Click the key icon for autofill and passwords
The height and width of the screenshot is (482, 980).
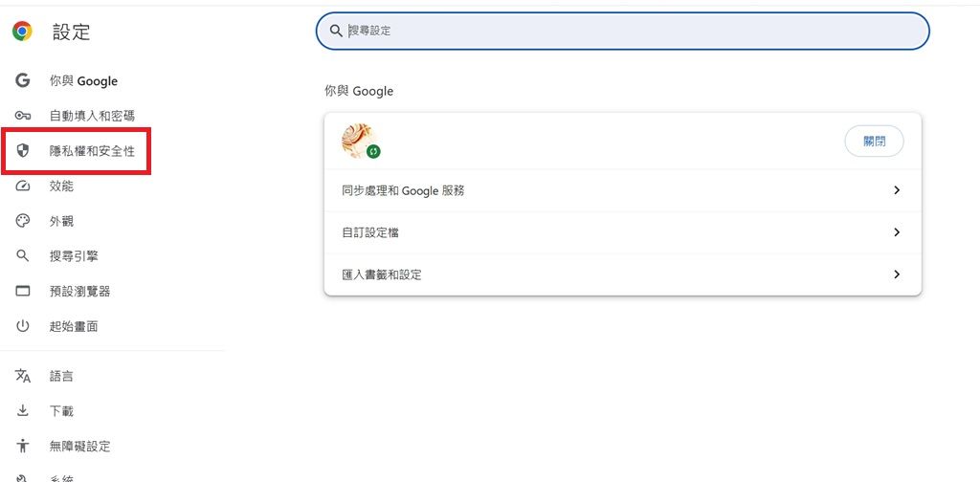pyautogui.click(x=23, y=116)
